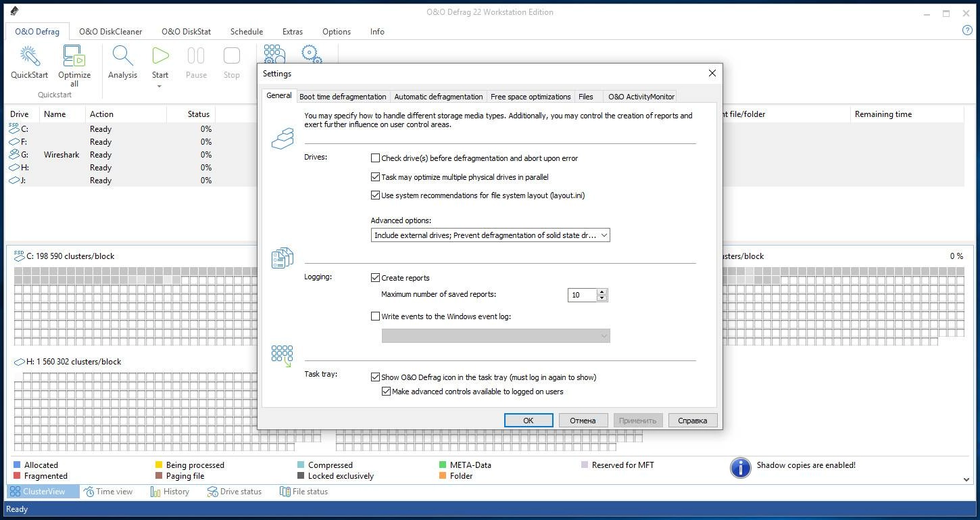Select the SSD icon of drive C:
Screen dimensions: 980x520
point(14,128)
